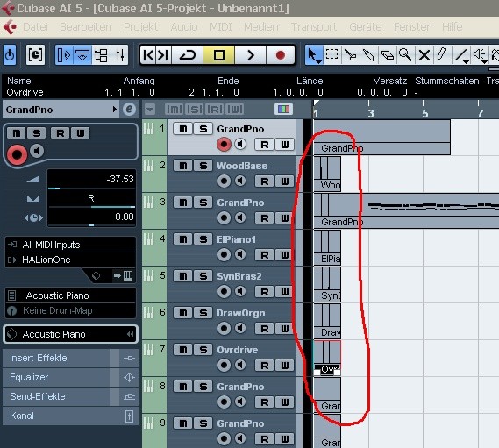This screenshot has height=448, width=499.
Task: Open HALionOne output routing dropdown
Action: pyautogui.click(x=70, y=260)
